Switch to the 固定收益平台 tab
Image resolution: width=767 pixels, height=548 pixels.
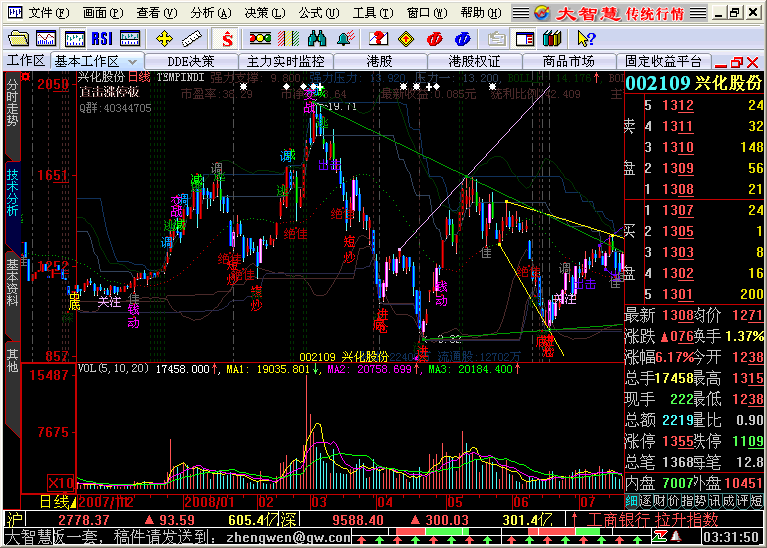663,62
